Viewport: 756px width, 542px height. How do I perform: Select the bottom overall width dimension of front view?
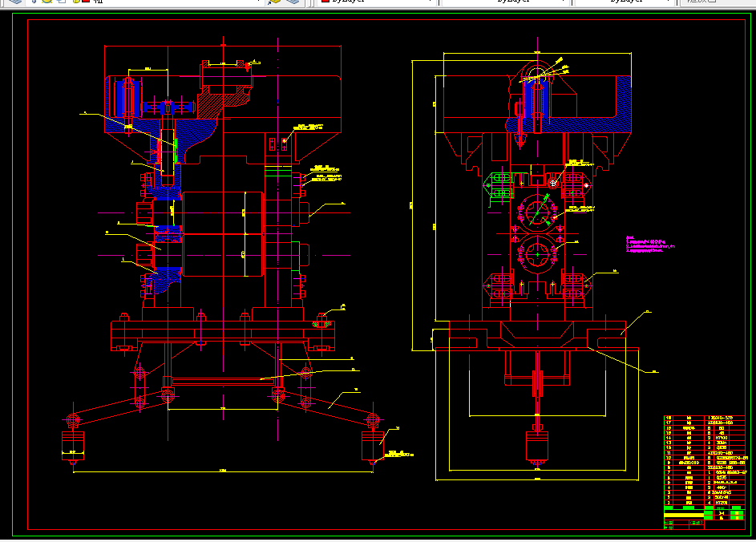pos(223,471)
